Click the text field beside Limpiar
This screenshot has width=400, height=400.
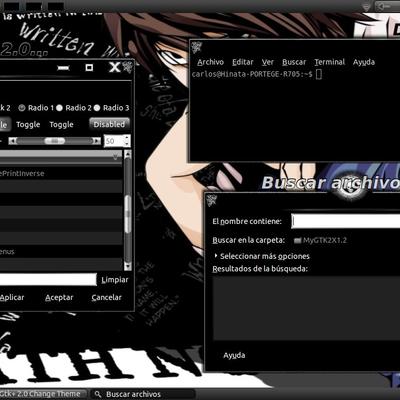pos(48,280)
